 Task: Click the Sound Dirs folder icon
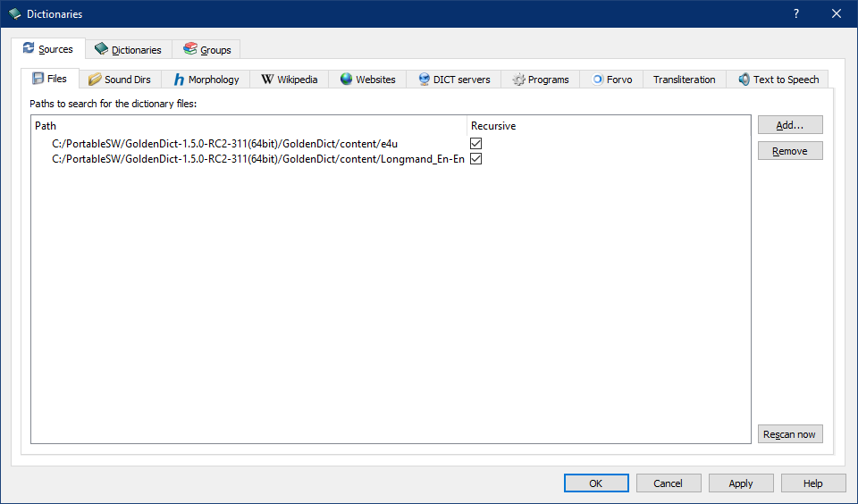tap(95, 80)
